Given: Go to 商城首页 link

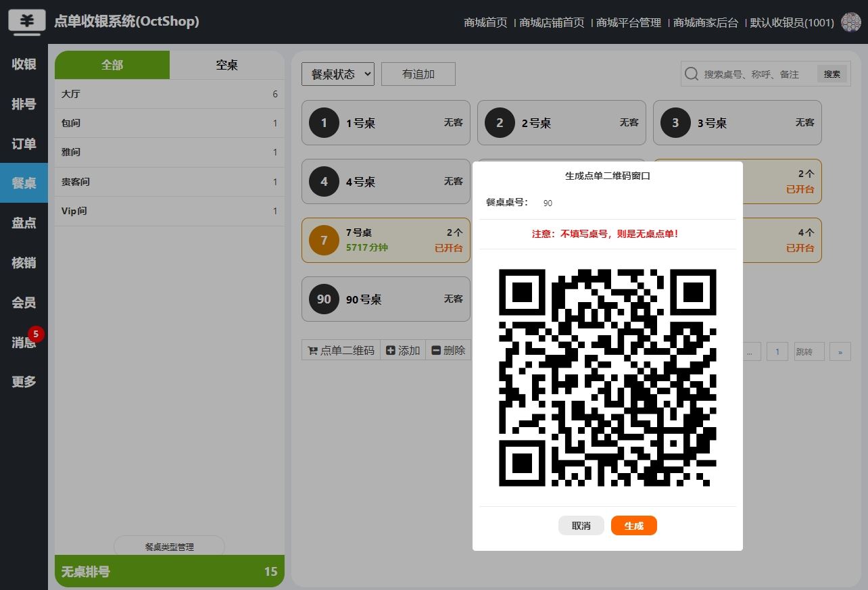Looking at the screenshot, I should [x=485, y=22].
